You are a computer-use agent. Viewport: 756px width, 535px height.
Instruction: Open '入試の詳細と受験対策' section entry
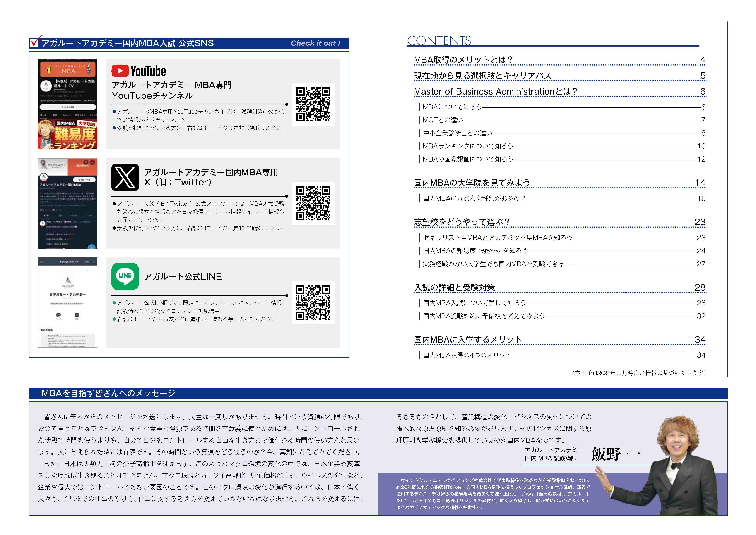coord(454,288)
